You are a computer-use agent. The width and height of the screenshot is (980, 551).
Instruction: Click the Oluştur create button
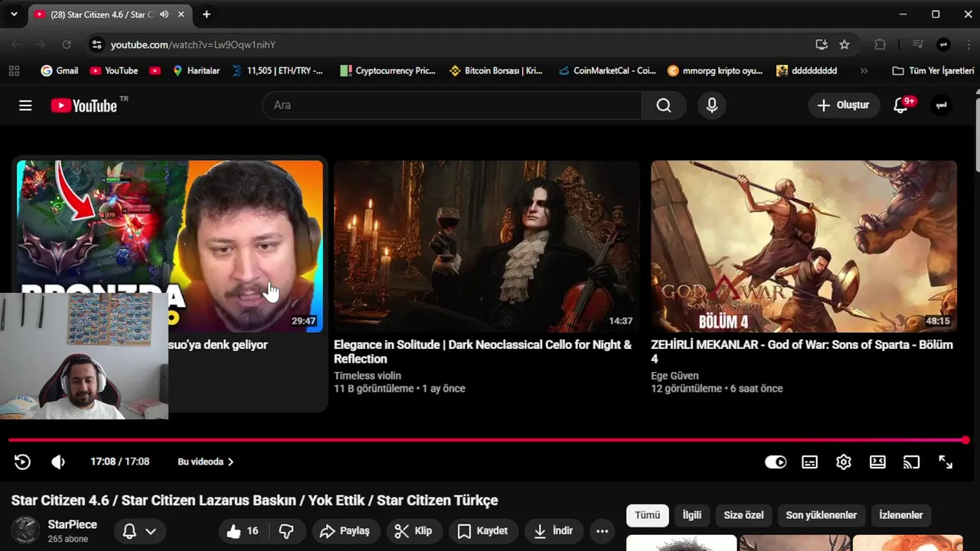844,106
